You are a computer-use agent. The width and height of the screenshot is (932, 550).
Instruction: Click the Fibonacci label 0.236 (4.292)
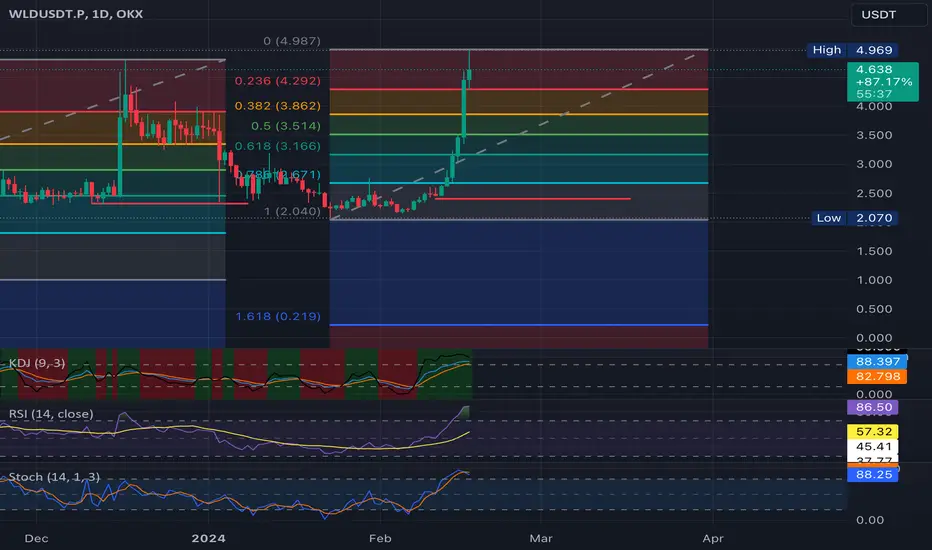(278, 81)
